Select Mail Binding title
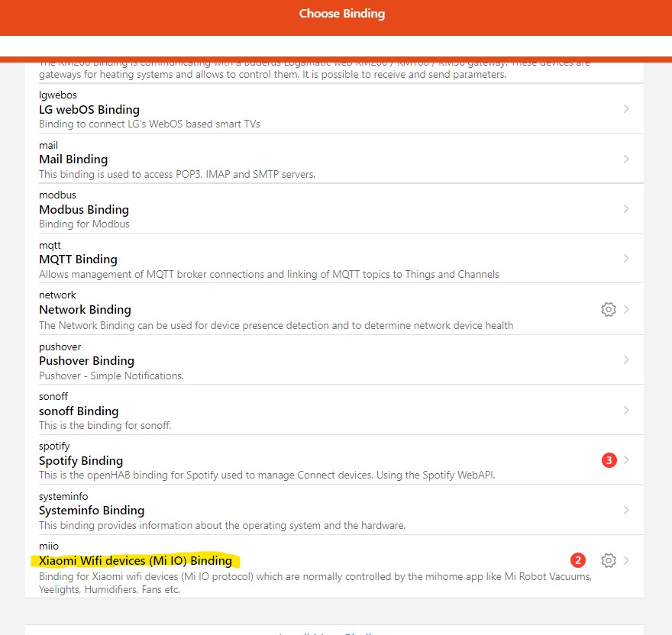The width and height of the screenshot is (672, 635). [x=73, y=160]
